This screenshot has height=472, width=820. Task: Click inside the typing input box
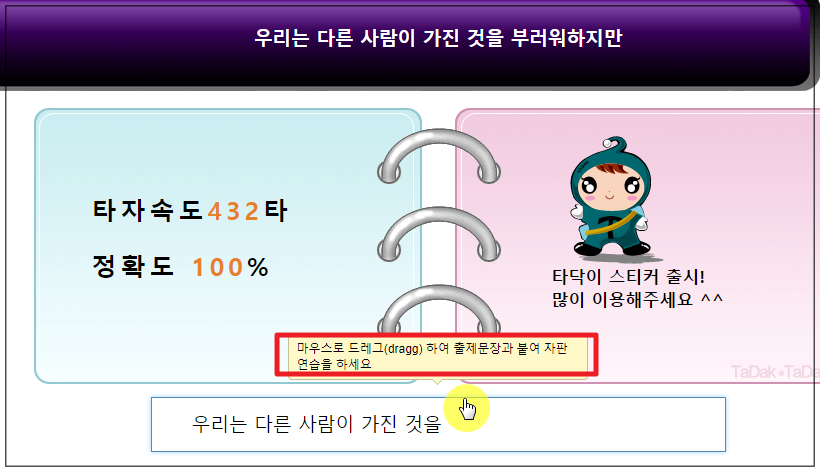click(x=438, y=424)
